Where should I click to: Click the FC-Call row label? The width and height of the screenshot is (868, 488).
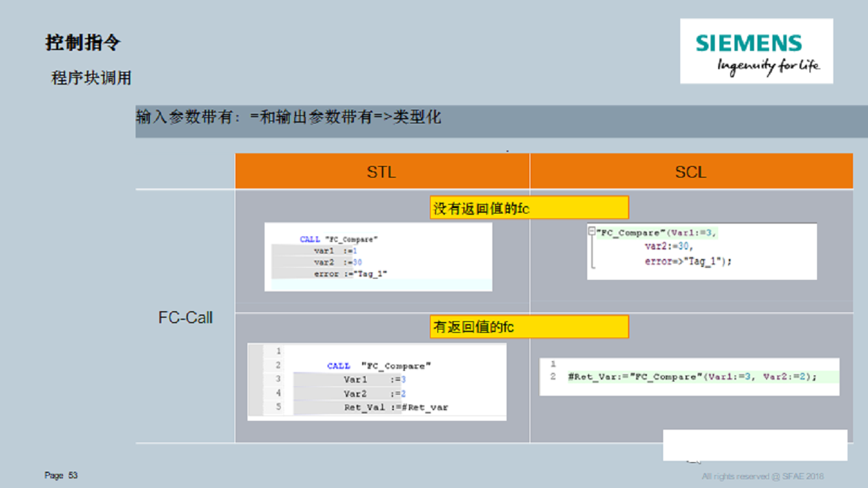pos(186,317)
